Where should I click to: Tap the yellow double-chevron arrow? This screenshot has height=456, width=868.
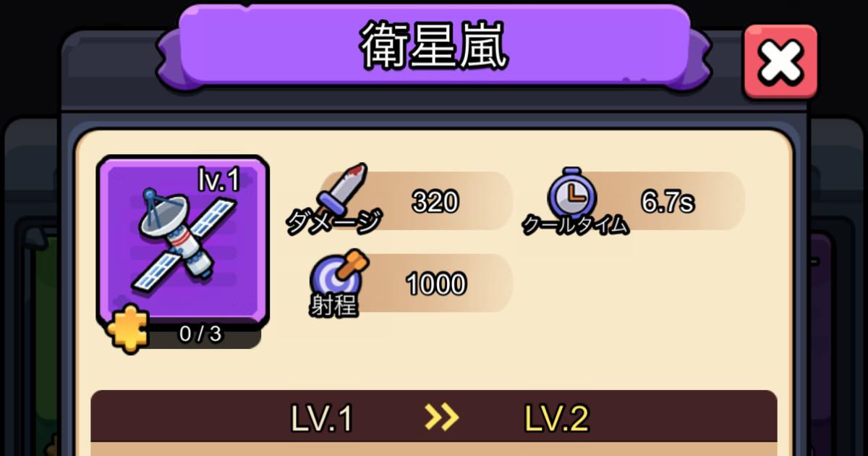441,416
